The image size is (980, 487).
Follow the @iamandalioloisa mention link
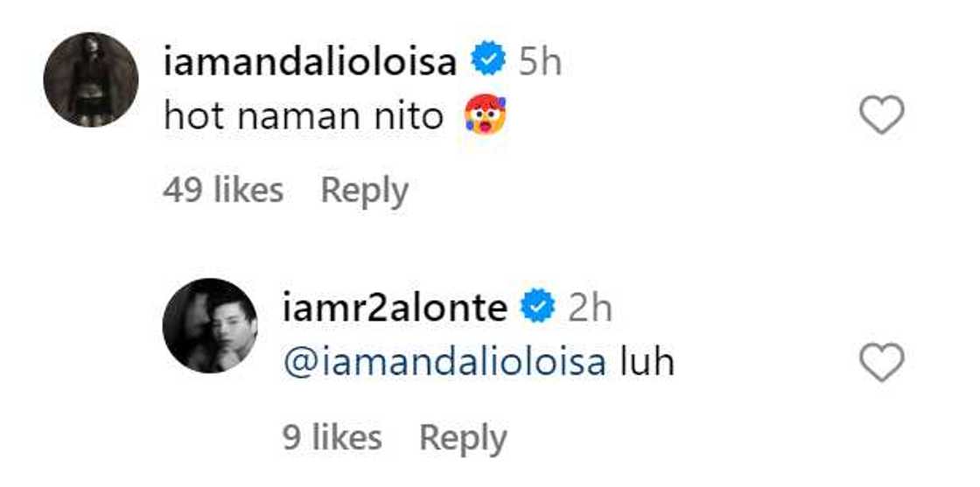[x=444, y=364]
